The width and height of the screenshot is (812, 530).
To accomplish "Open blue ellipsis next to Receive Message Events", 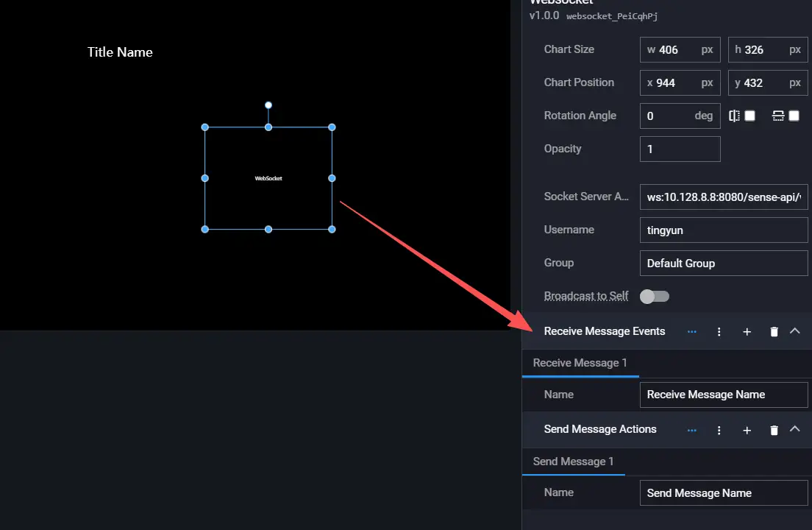I will 691,332.
